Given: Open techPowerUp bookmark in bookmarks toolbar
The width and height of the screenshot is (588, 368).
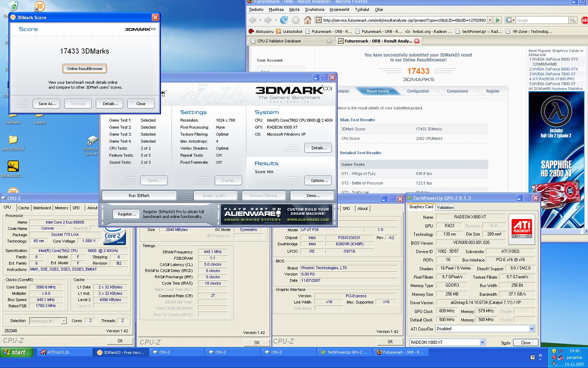Looking at the screenshot, I should (x=479, y=32).
